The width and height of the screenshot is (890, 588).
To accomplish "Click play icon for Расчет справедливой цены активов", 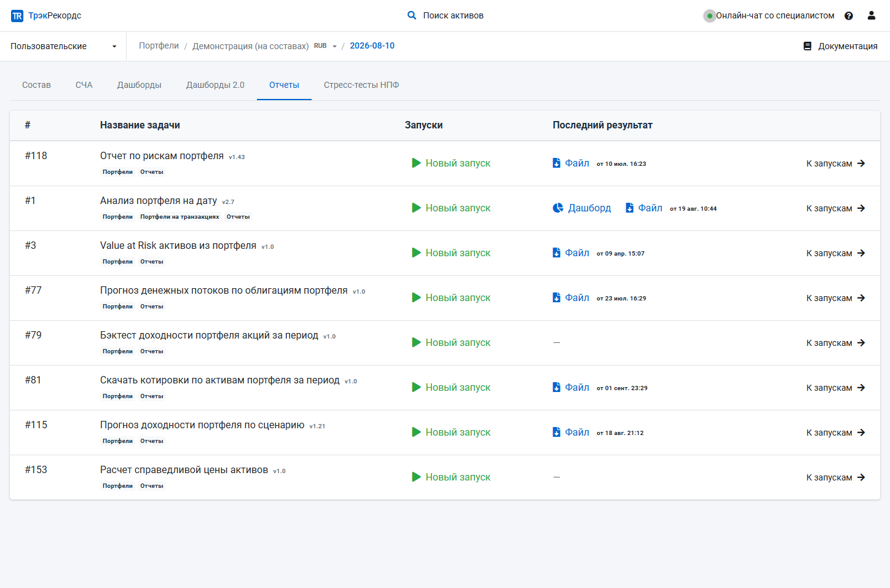I will tap(416, 477).
